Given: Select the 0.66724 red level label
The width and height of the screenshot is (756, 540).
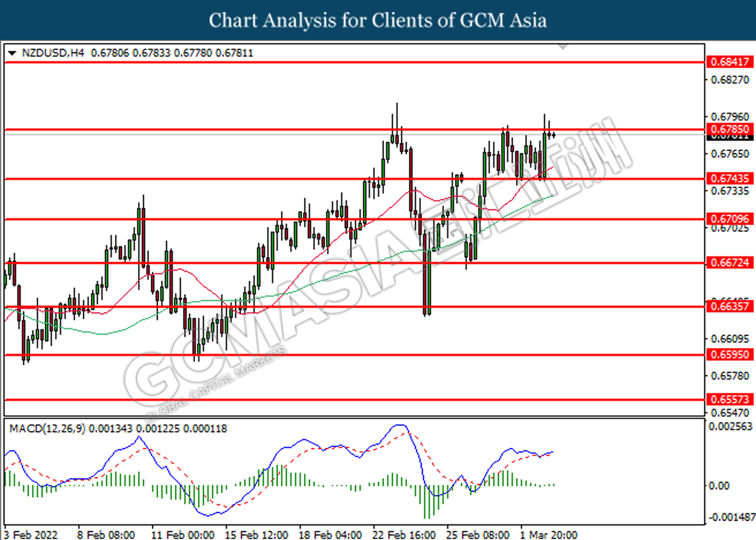Looking at the screenshot, I should (x=730, y=263).
